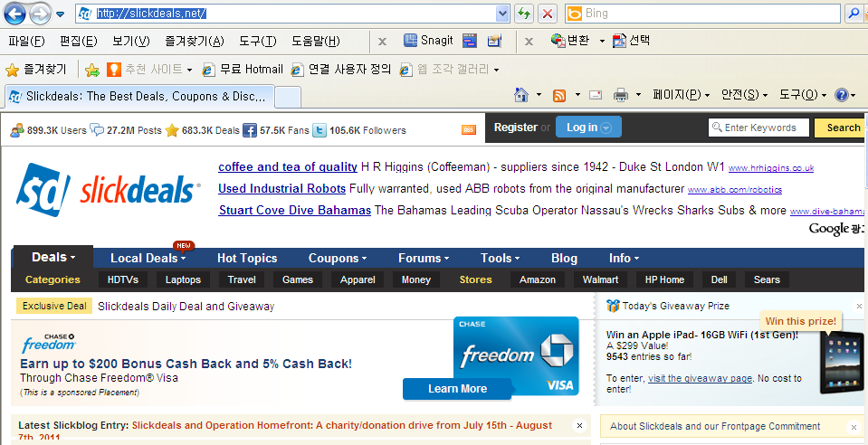Viewport: 868px width, 445px height.
Task: Click the blue Help question icon
Action: (842, 95)
